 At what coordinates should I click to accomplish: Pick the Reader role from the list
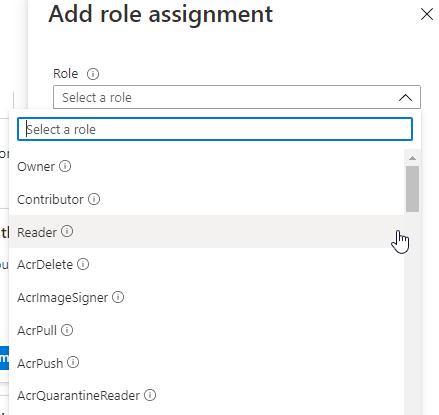point(206,232)
